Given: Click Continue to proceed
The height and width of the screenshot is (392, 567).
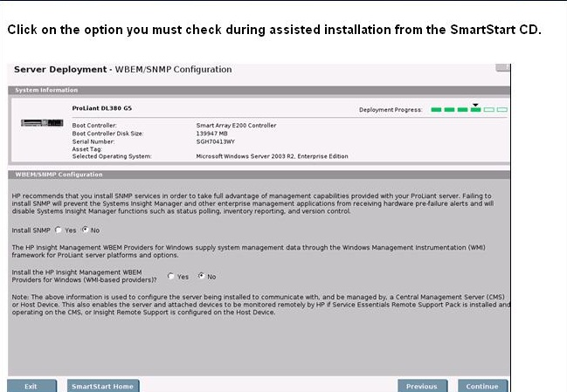Looking at the screenshot, I should click(483, 386).
